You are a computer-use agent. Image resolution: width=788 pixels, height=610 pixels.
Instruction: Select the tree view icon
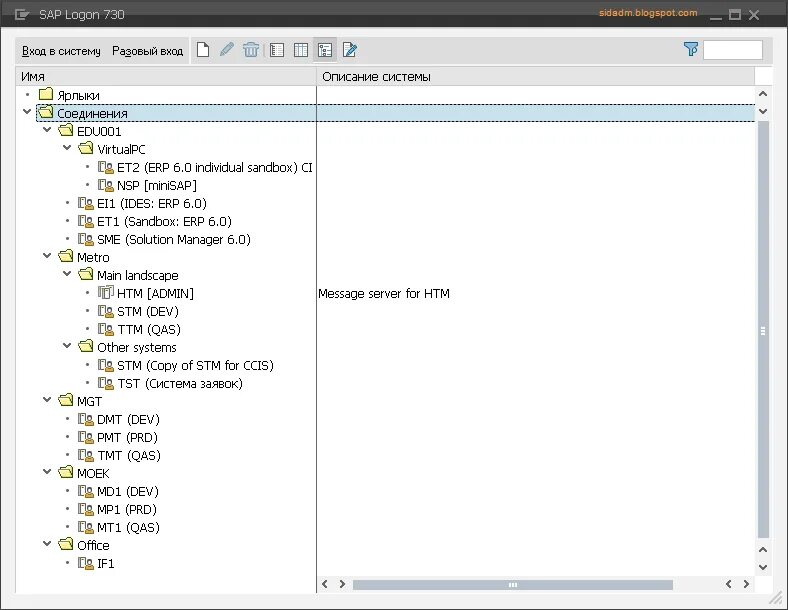325,50
